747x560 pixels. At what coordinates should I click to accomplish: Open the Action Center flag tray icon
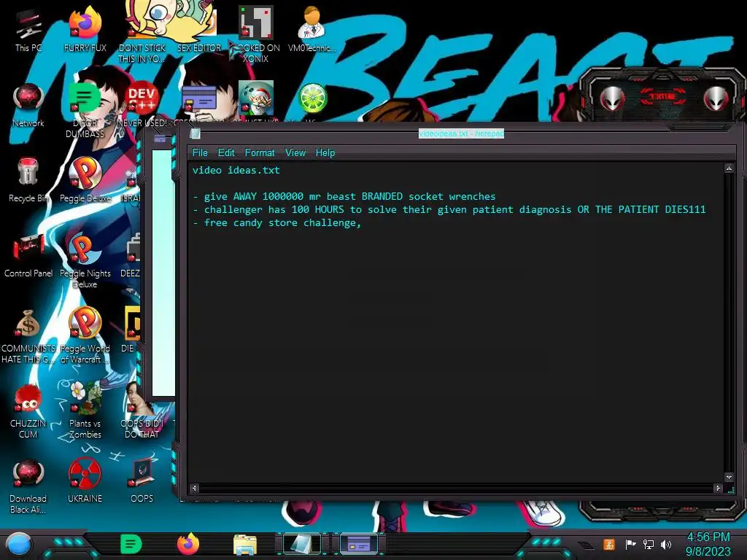630,544
